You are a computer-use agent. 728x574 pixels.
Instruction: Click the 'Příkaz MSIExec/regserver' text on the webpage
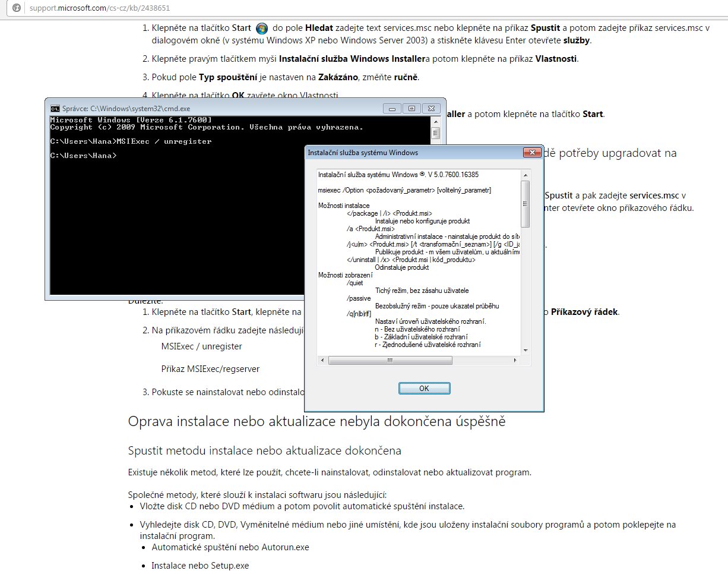pos(210,369)
